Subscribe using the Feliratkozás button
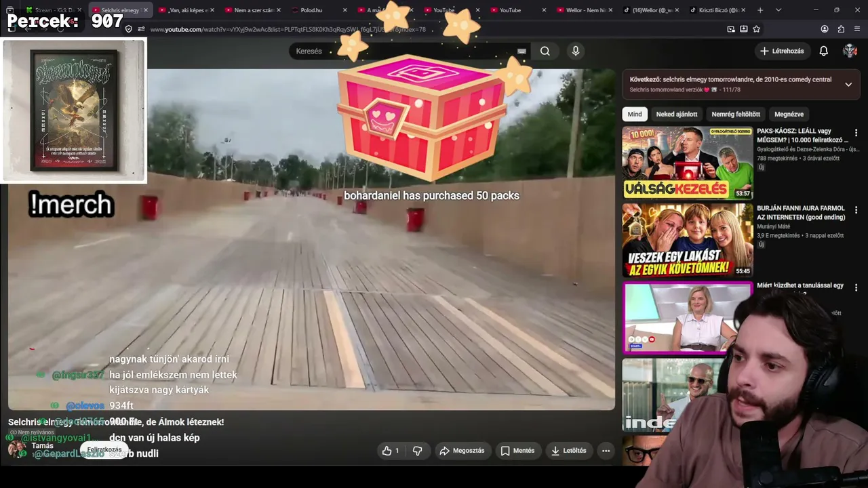Viewport: 868px width, 488px height. point(104,449)
